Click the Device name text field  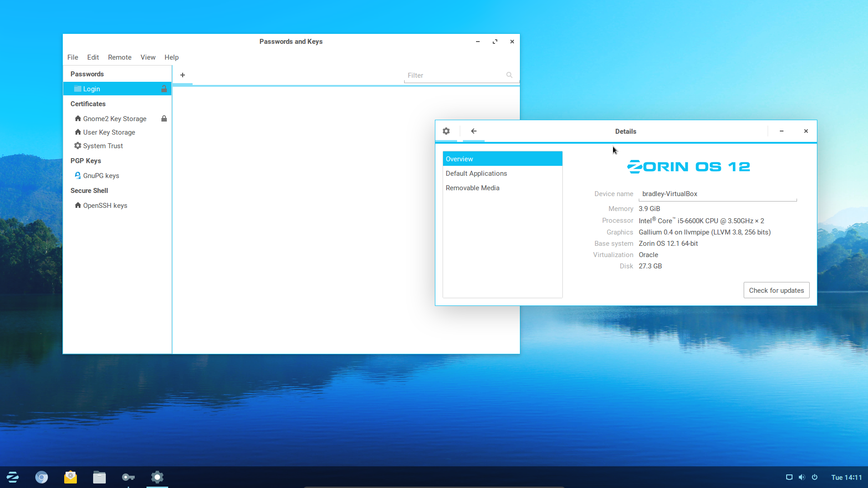coord(717,194)
